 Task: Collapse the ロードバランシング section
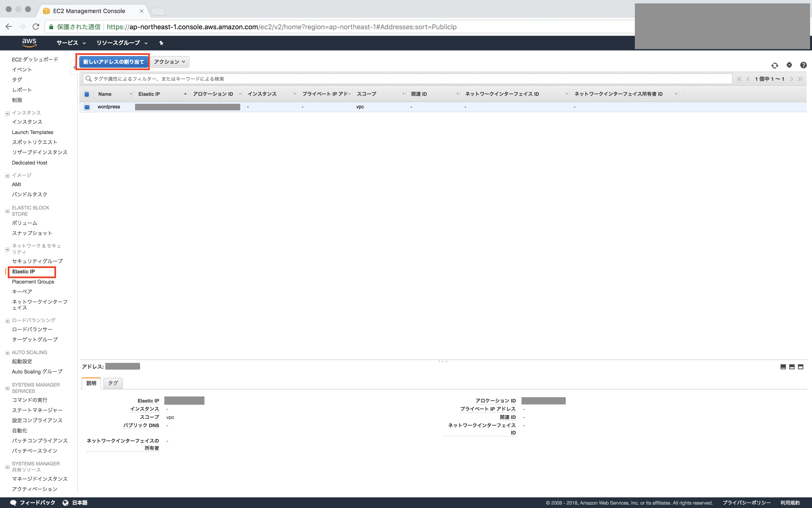[x=7, y=321]
